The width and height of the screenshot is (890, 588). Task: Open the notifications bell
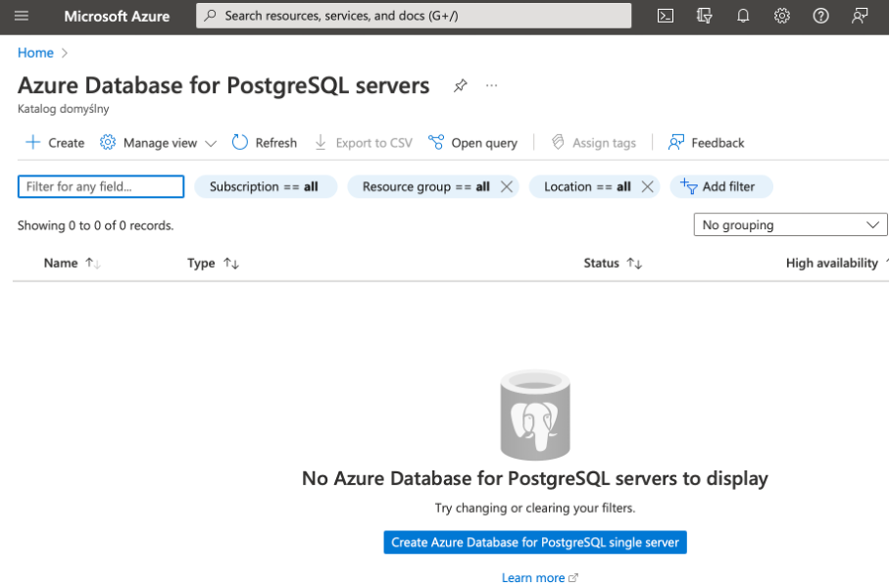click(x=743, y=16)
